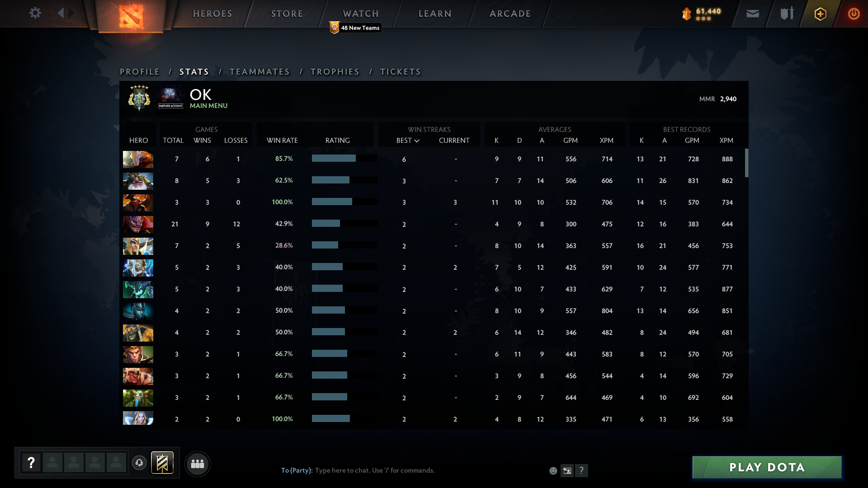Switch to the TEAMMATES tab
868x488 pixels.
259,71
